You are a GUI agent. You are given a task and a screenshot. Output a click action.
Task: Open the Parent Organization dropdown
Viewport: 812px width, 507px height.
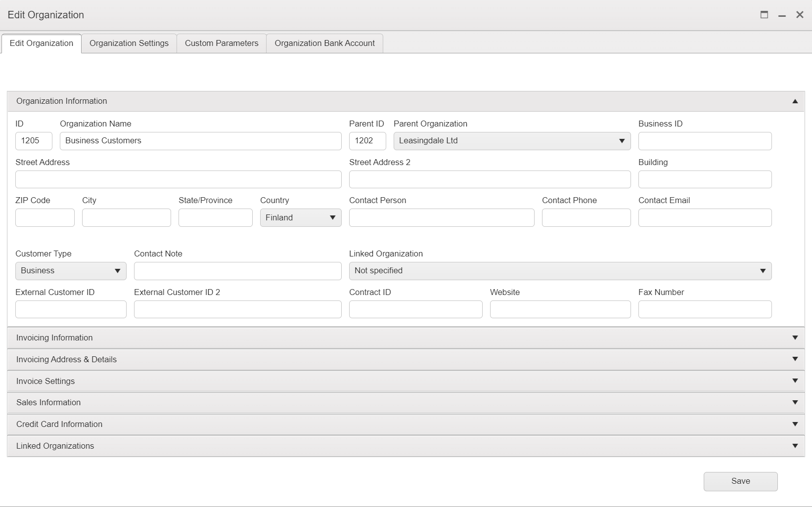512,141
